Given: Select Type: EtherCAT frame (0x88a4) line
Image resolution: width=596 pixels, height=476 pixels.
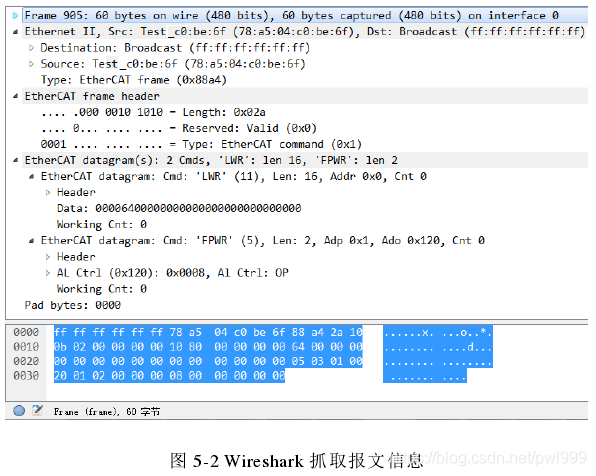Looking at the screenshot, I should pyautogui.click(x=134, y=80).
